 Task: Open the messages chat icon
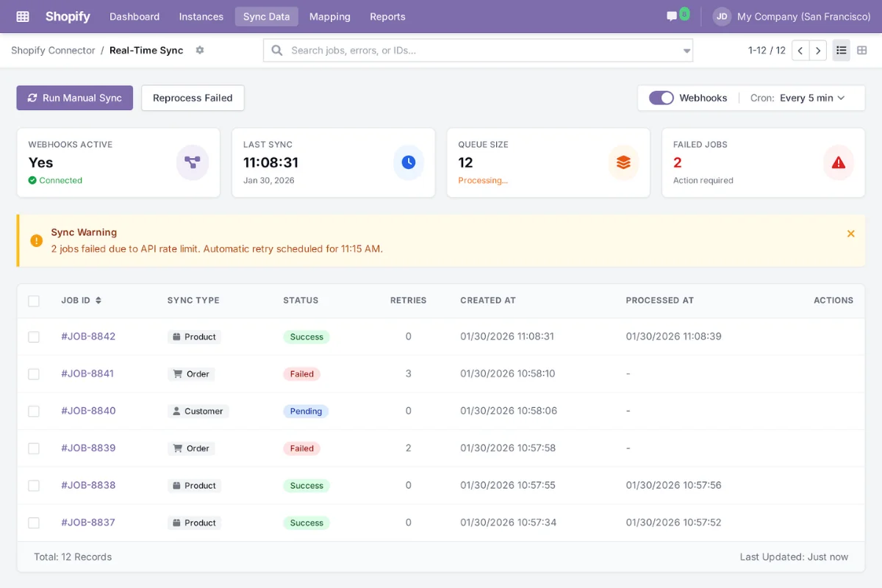point(672,16)
